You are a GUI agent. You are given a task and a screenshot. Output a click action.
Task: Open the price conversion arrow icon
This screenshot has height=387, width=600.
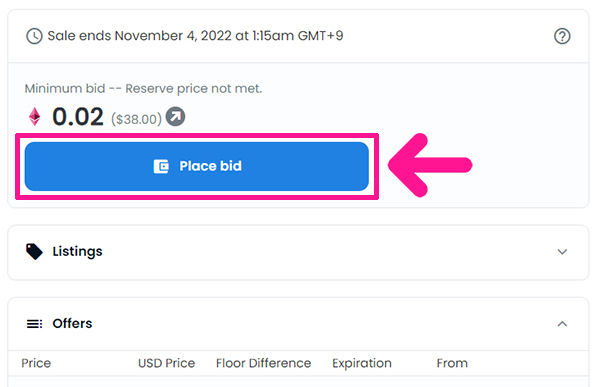[x=175, y=116]
